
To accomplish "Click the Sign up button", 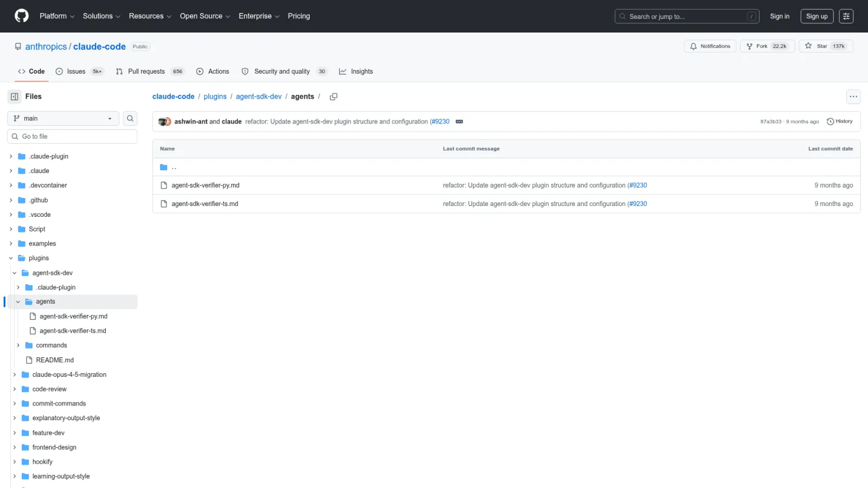I will 816,16.
